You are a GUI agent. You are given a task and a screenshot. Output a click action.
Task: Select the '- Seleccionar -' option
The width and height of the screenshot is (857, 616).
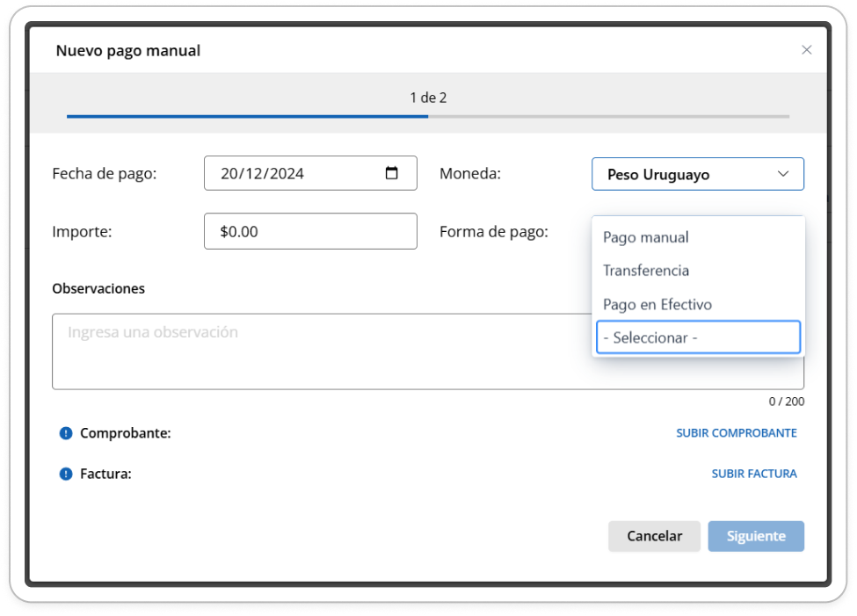click(x=698, y=337)
